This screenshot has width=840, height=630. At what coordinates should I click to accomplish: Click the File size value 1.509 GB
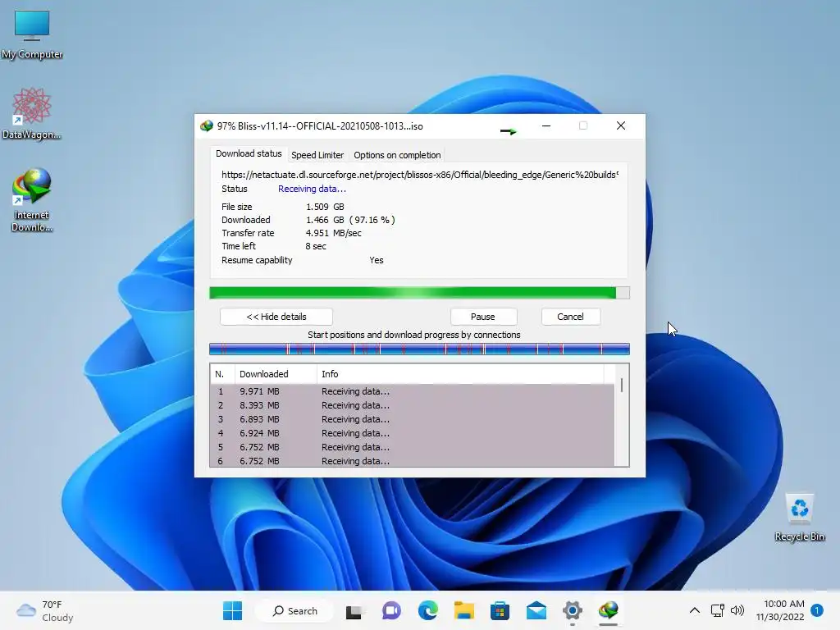325,207
